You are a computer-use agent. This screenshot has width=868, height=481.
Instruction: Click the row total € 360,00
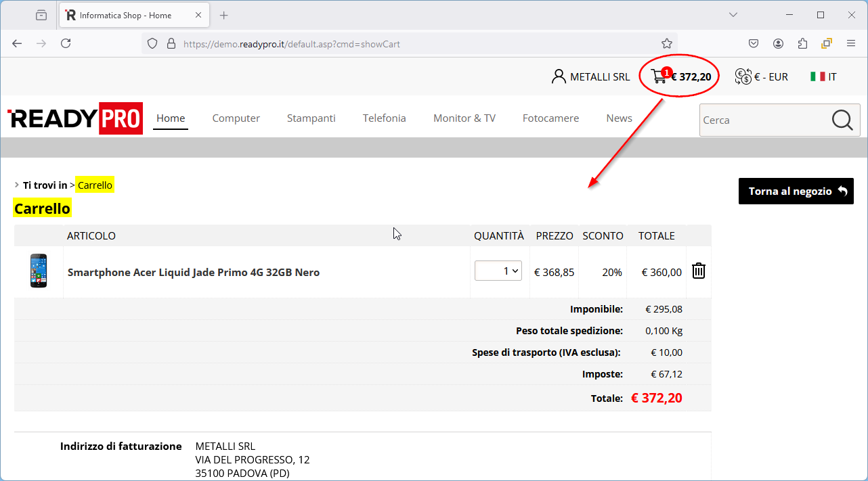pos(661,272)
